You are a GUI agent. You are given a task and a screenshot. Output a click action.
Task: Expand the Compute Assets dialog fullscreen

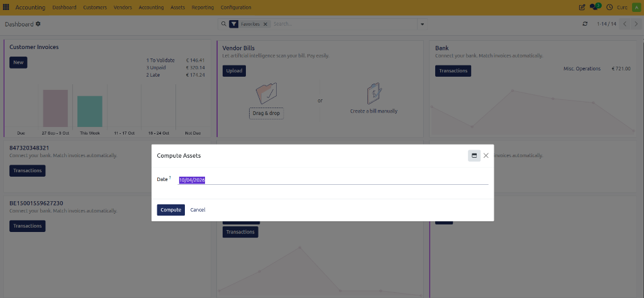click(474, 155)
